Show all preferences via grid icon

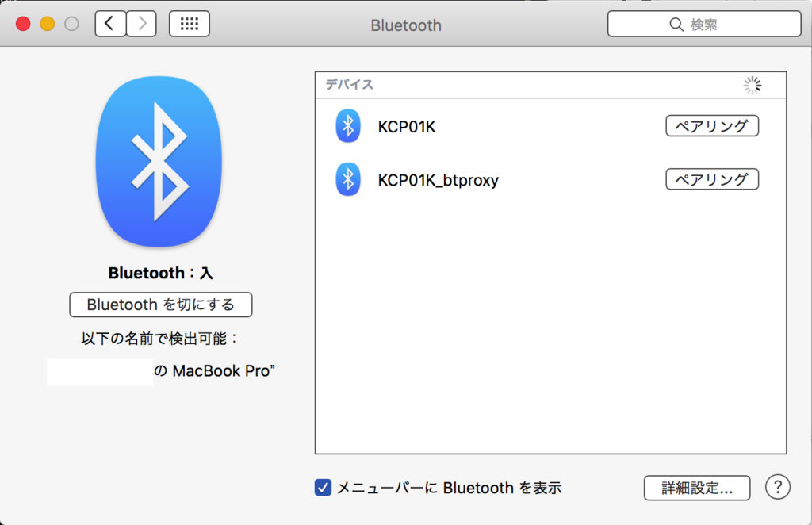pyautogui.click(x=190, y=24)
